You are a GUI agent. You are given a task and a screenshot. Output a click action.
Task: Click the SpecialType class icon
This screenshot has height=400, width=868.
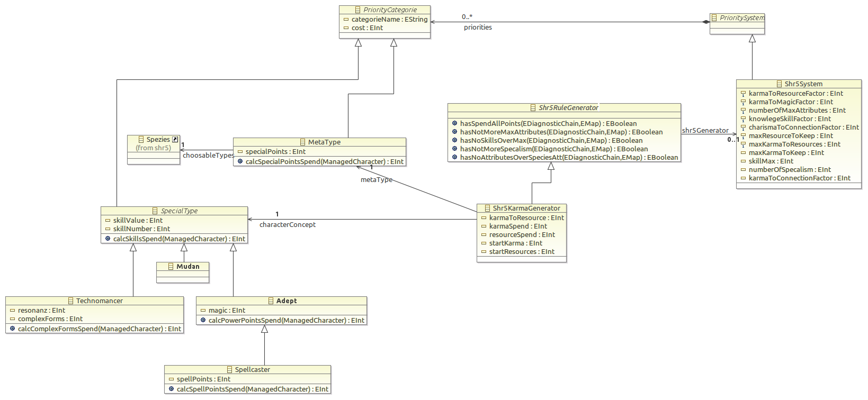155,211
